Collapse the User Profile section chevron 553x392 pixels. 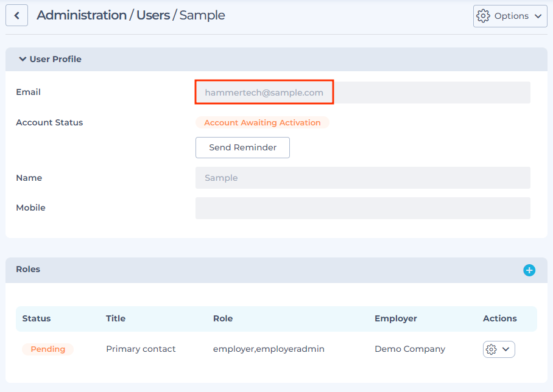(x=23, y=59)
